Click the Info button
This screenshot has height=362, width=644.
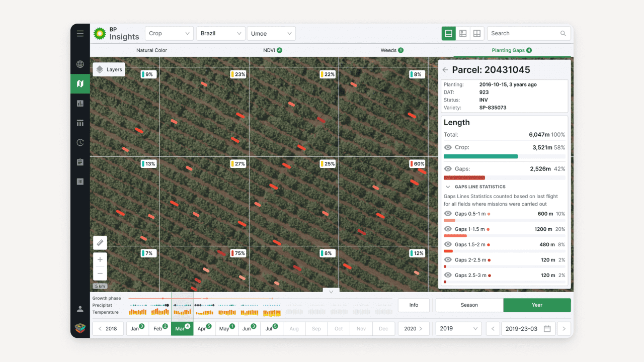click(414, 305)
